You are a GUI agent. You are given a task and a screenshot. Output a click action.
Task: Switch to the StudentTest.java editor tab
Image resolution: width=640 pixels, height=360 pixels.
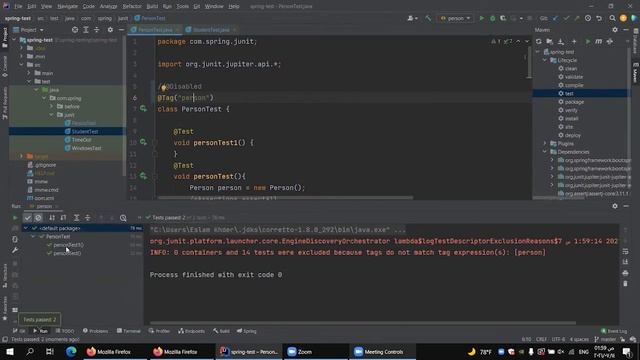point(210,30)
